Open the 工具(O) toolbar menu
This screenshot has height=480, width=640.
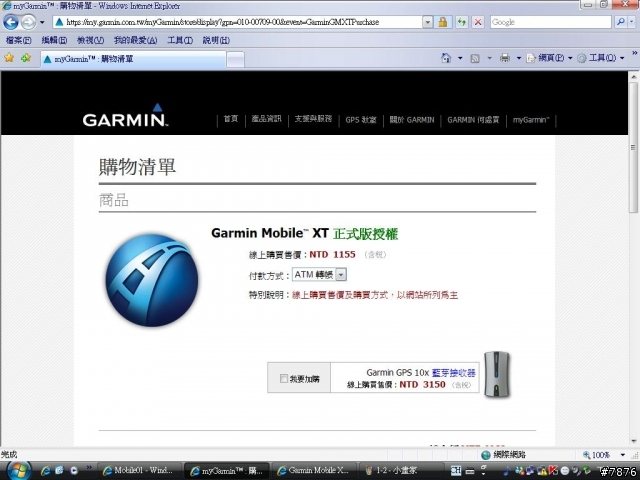[x=600, y=58]
